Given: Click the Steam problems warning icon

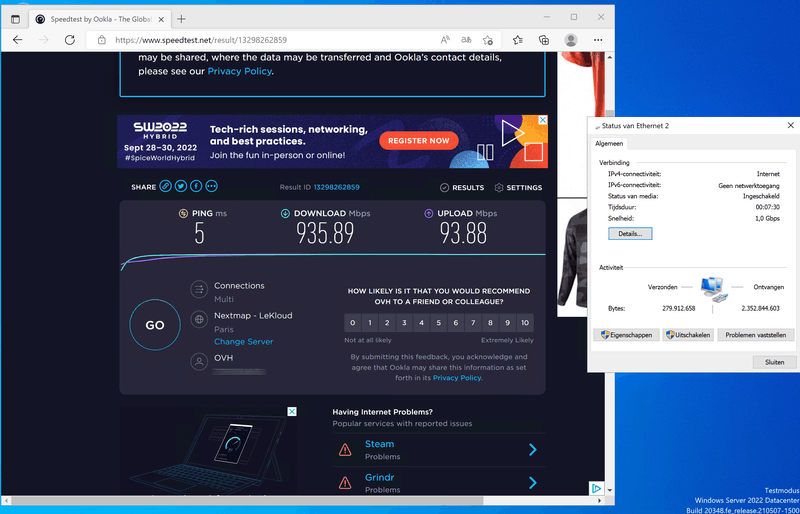Looking at the screenshot, I should 345,450.
